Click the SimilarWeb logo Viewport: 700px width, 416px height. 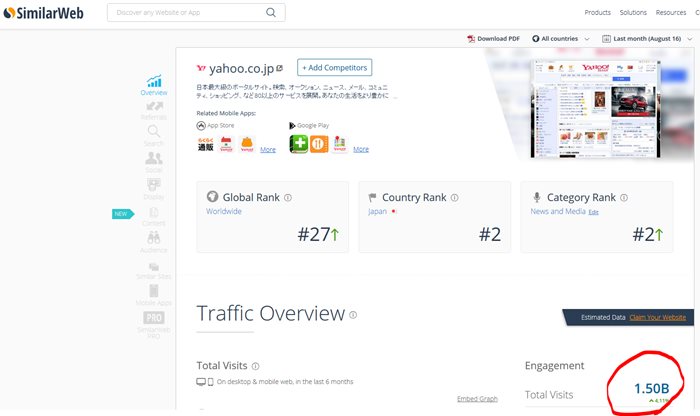click(x=43, y=13)
